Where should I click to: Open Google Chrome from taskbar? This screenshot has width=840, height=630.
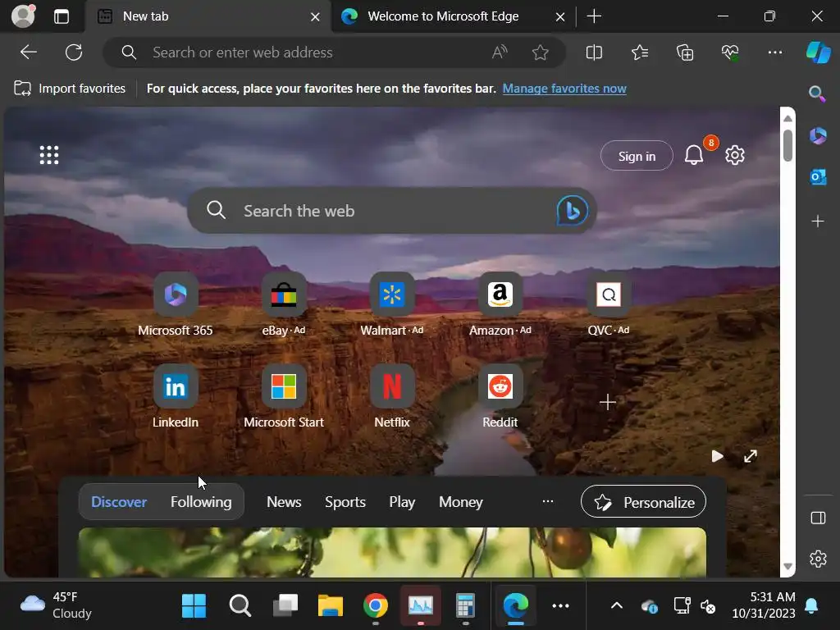click(376, 606)
